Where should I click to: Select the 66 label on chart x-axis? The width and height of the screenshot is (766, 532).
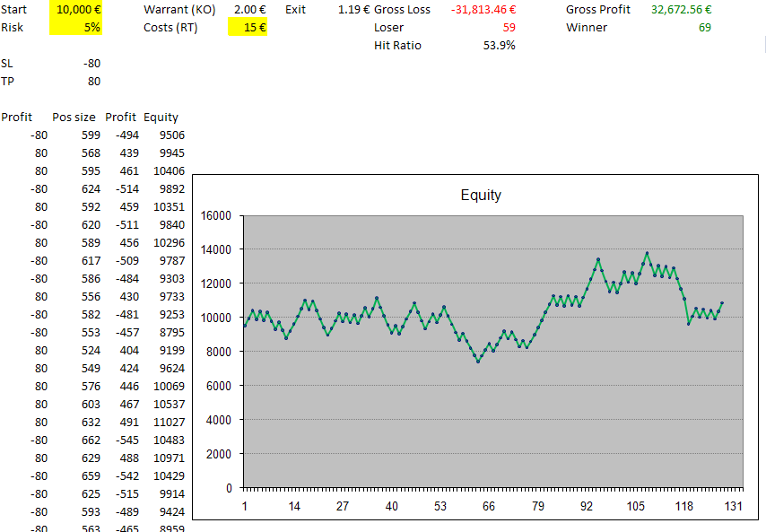(x=488, y=506)
